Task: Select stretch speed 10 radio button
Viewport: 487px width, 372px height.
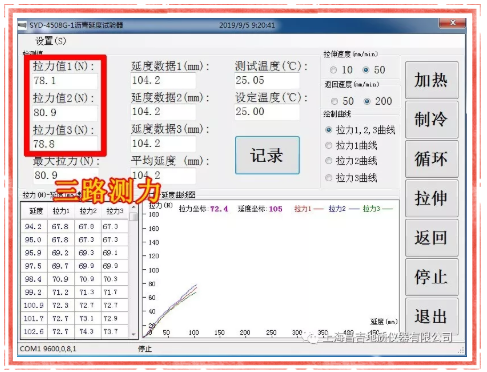Action: (x=333, y=70)
